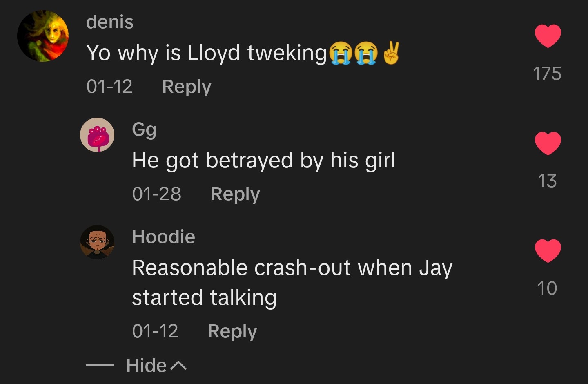The width and height of the screenshot is (588, 384).
Task: Select the 175 likes count
Action: click(x=547, y=74)
